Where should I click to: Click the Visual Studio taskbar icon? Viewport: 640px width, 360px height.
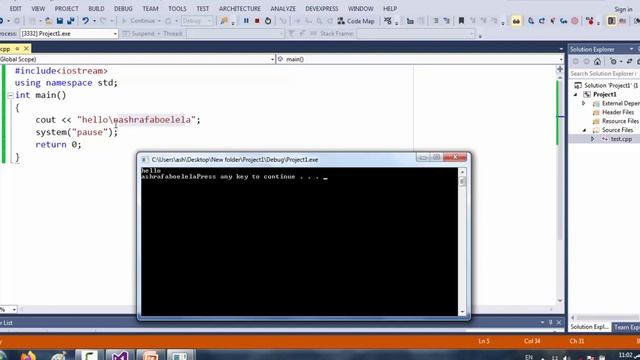(x=120, y=355)
